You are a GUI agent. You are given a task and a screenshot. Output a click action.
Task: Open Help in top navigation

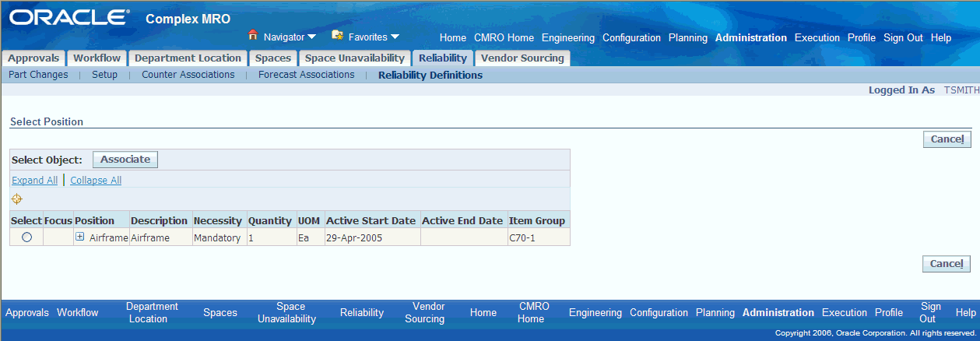[941, 37]
